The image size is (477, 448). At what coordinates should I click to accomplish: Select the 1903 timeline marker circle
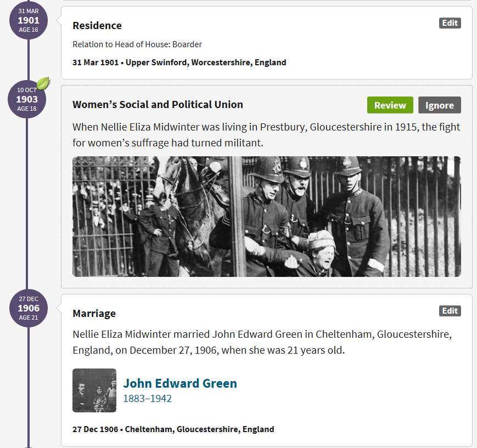click(27, 99)
